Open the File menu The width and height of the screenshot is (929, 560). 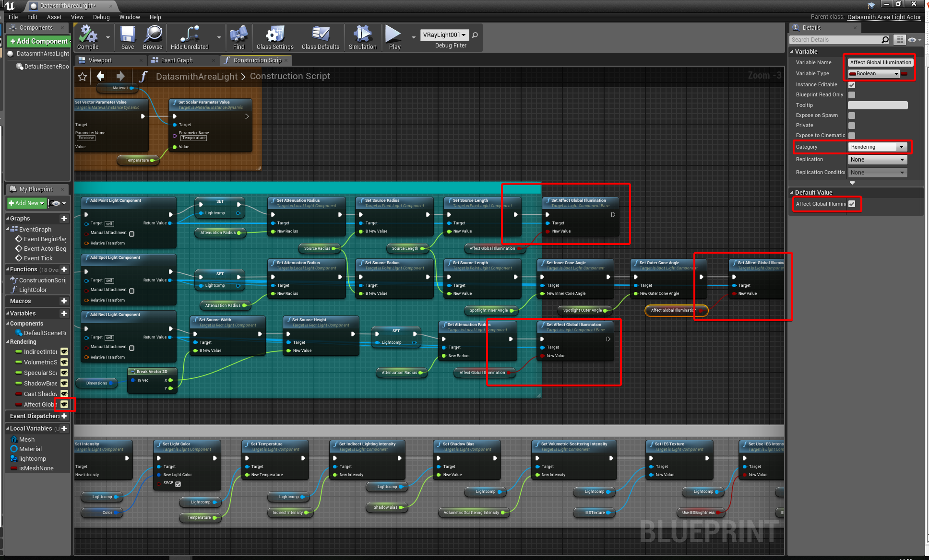coord(13,17)
